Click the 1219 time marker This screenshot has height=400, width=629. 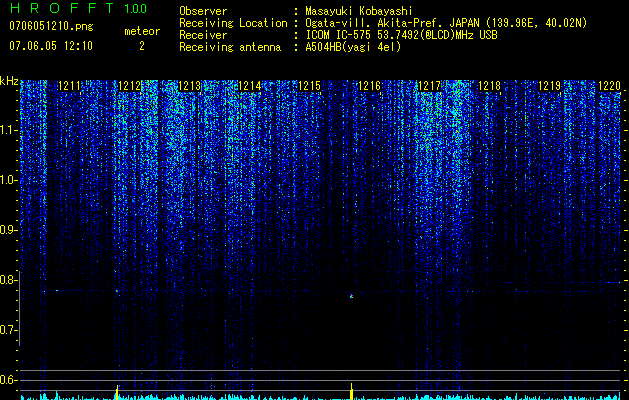(x=549, y=86)
